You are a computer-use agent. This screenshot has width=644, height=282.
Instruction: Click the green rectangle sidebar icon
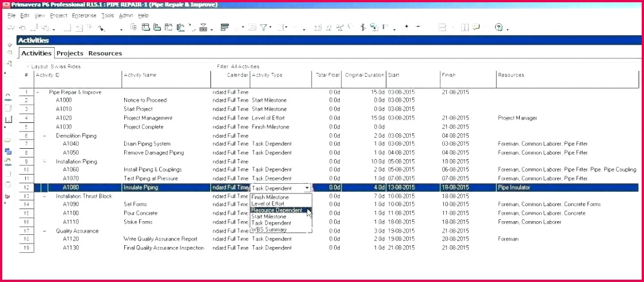click(x=7, y=140)
